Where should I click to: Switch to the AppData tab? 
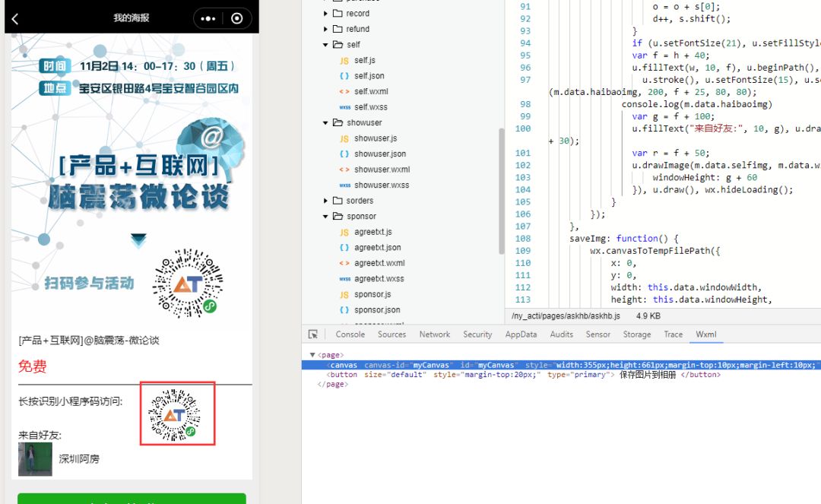coord(521,334)
